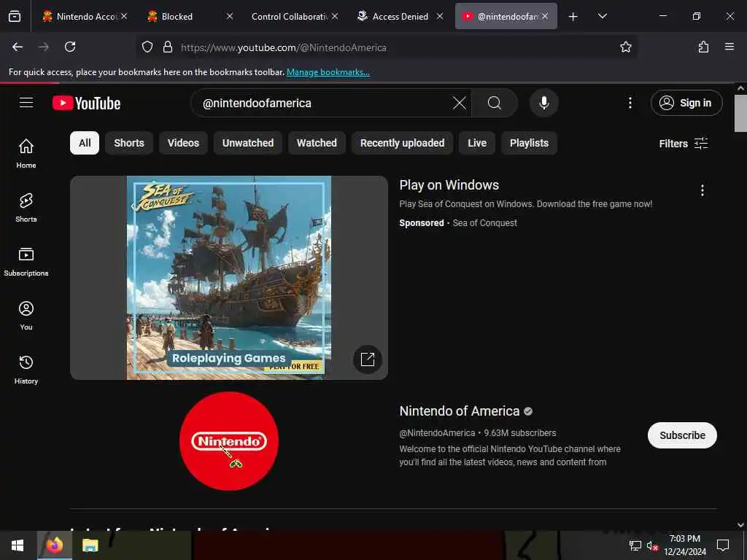Image resolution: width=747 pixels, height=560 pixels.
Task: Click the browser URL address bar
Action: pyautogui.click(x=386, y=47)
